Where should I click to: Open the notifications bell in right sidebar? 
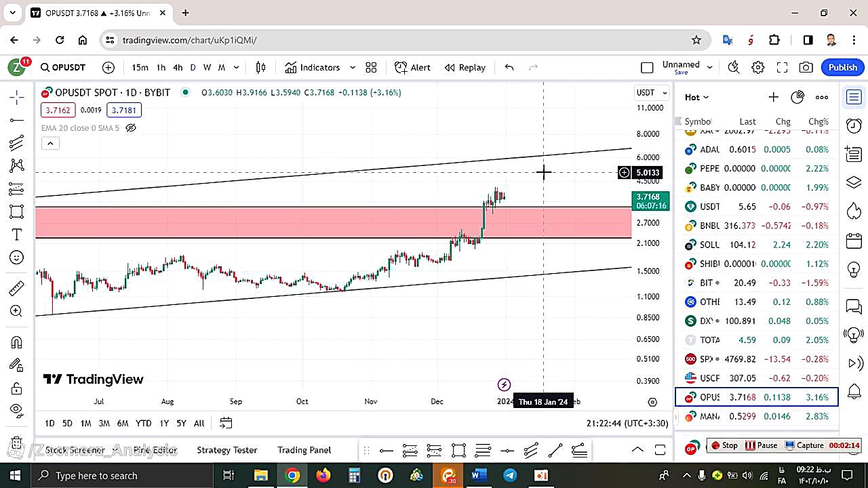point(854,391)
